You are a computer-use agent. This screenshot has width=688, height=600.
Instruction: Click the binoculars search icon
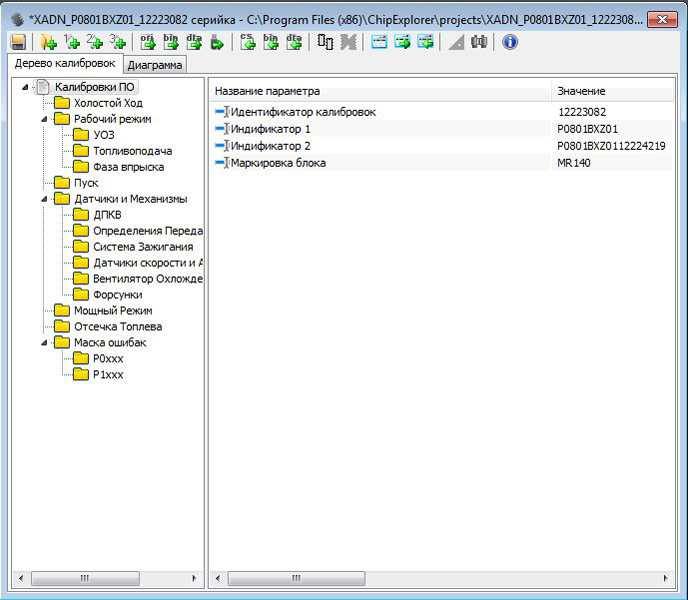point(479,42)
